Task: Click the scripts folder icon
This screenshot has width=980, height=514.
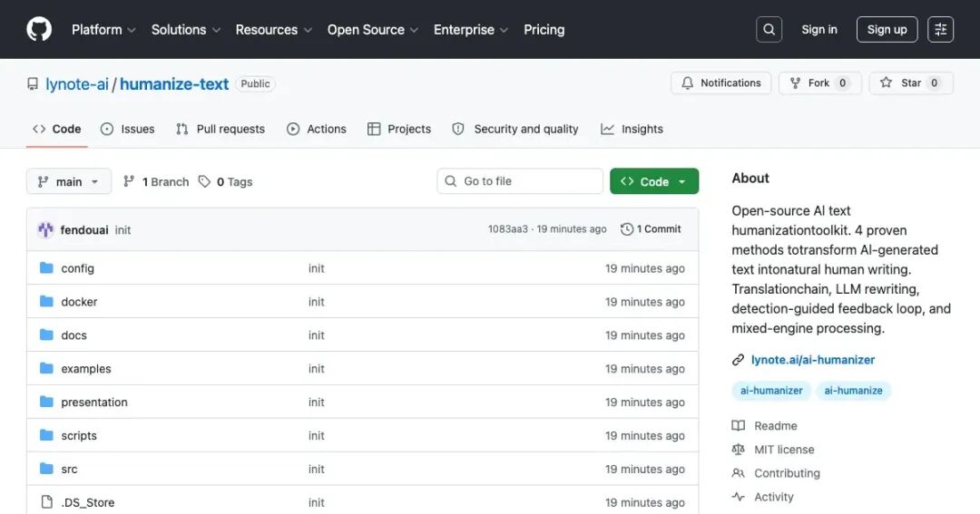Action: 46,435
